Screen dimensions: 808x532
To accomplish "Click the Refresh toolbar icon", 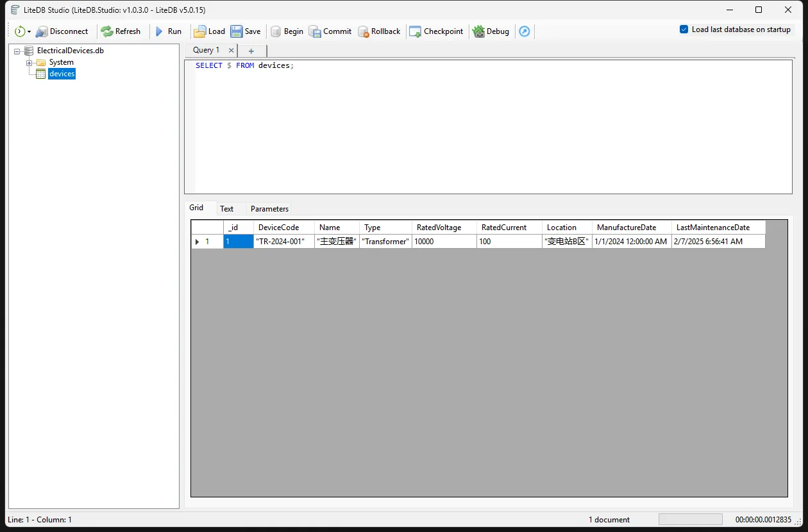I will point(107,31).
